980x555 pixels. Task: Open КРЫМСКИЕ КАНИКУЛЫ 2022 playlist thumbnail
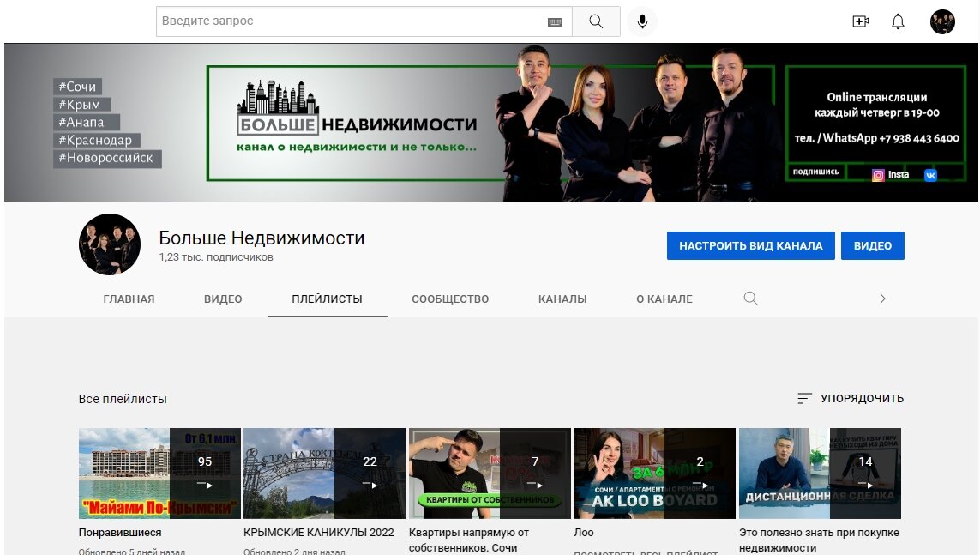[324, 474]
